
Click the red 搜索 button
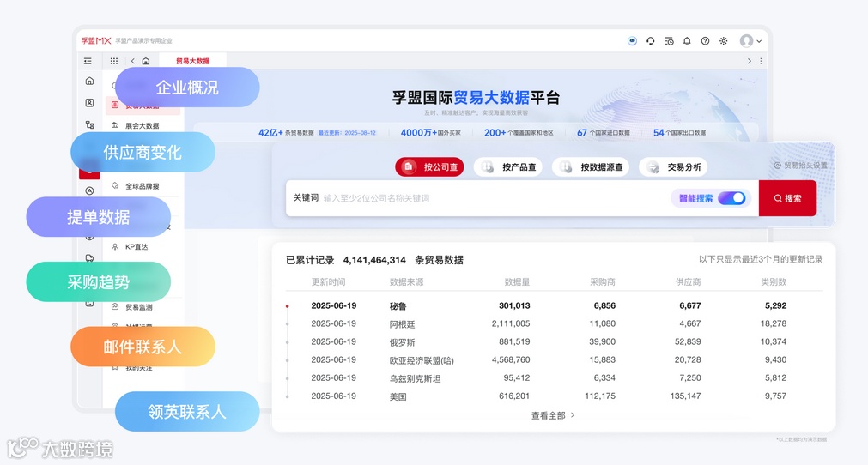788,198
